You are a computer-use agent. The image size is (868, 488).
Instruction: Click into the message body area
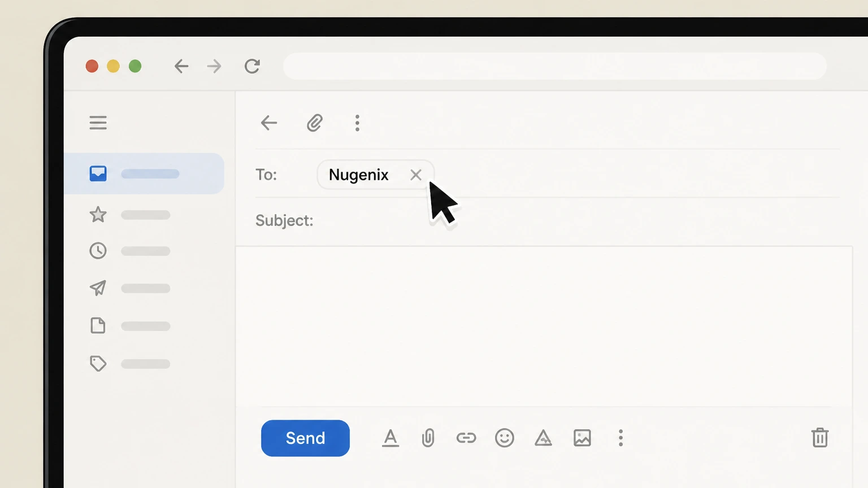pyautogui.click(x=544, y=326)
